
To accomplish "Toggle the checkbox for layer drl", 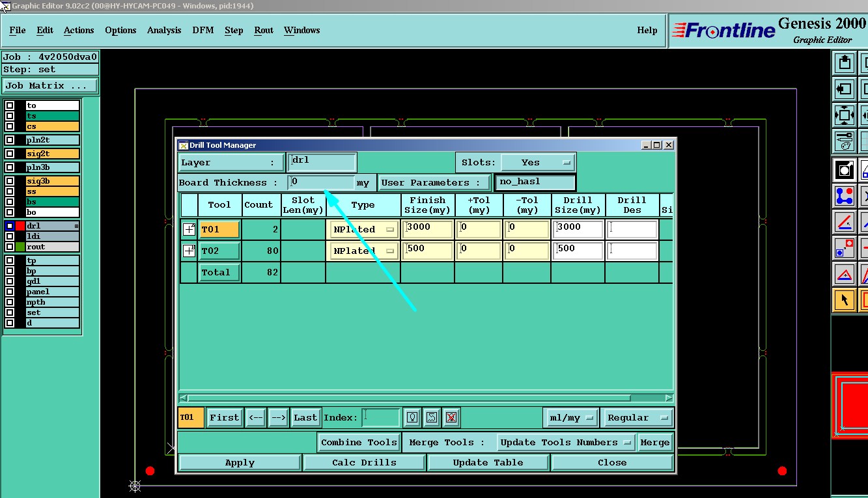I will click(10, 226).
